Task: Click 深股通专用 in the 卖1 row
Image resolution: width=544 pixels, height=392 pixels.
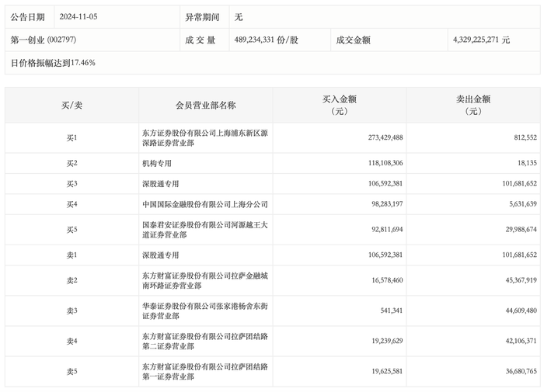Action: tap(160, 255)
